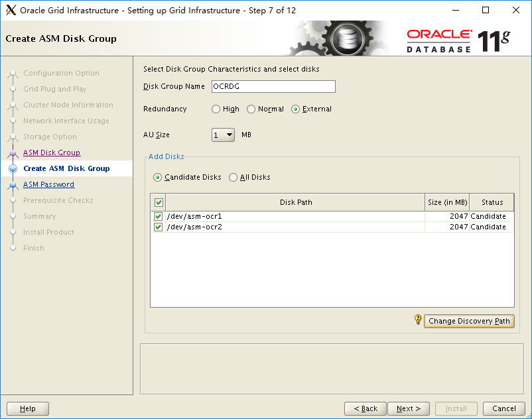Select High redundancy option
This screenshot has height=419, width=532.
[216, 109]
